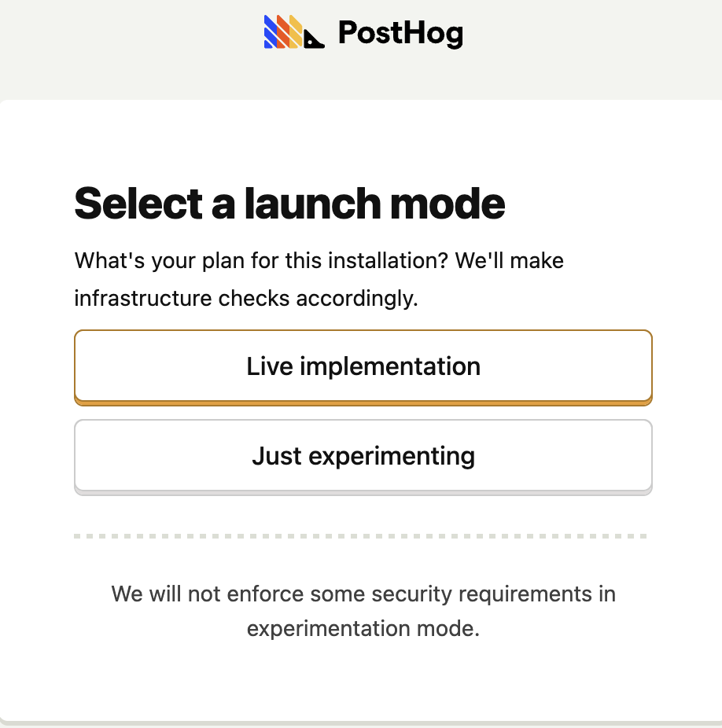Screen dimensions: 722x728
Task: Click the logo area in the page header
Action: (x=362, y=33)
